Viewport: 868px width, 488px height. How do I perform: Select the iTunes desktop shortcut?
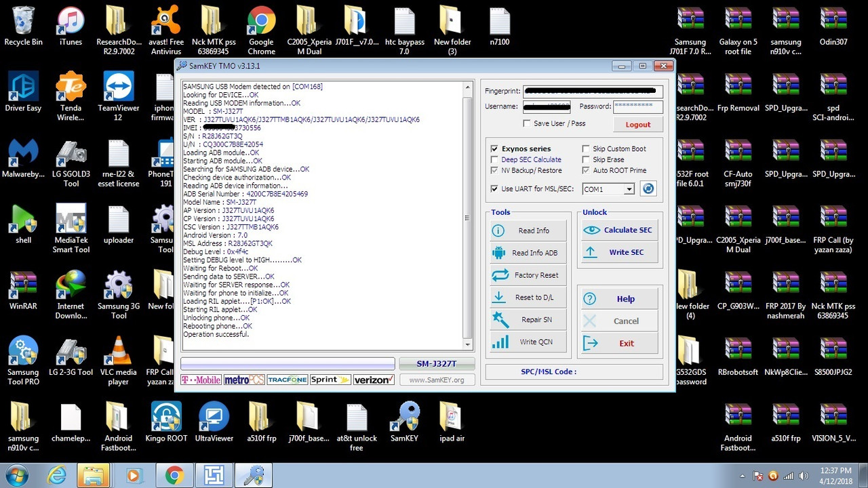tap(71, 26)
